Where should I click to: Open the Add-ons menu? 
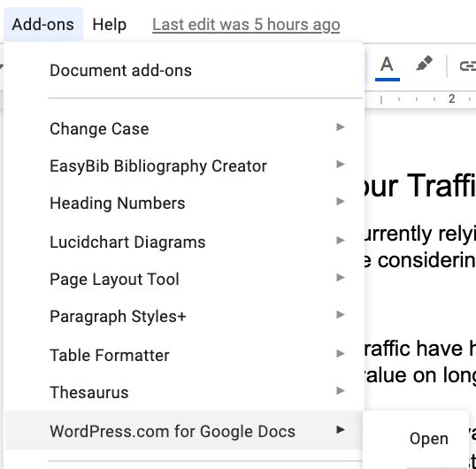tap(43, 24)
